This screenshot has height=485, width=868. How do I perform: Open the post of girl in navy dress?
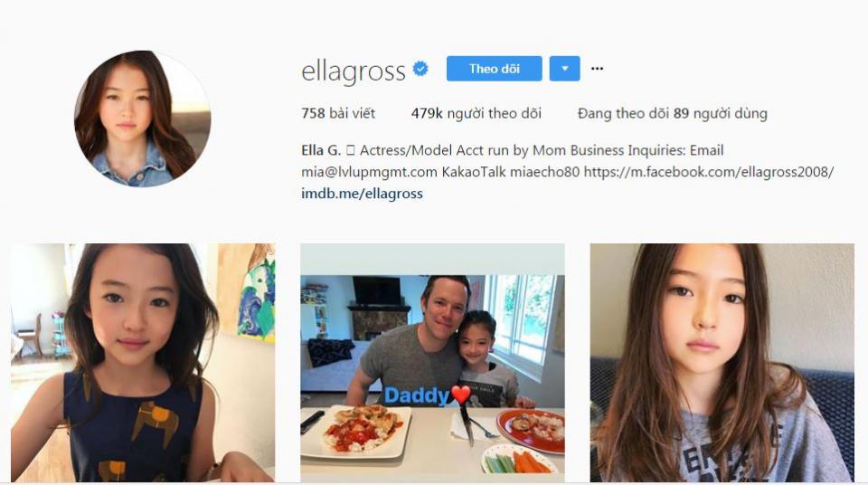pos(143,363)
